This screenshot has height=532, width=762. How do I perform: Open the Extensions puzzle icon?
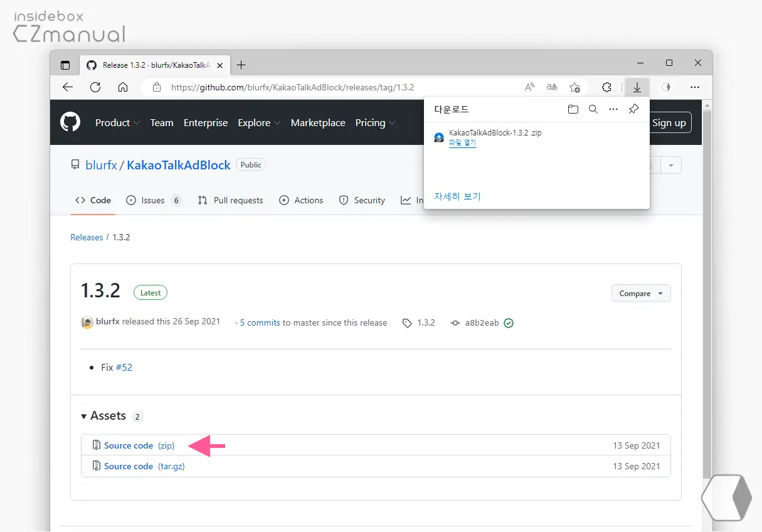(606, 87)
